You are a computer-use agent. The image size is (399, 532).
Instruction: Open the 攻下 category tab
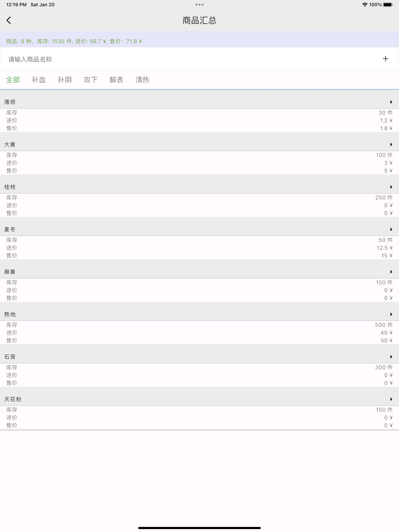tap(91, 80)
